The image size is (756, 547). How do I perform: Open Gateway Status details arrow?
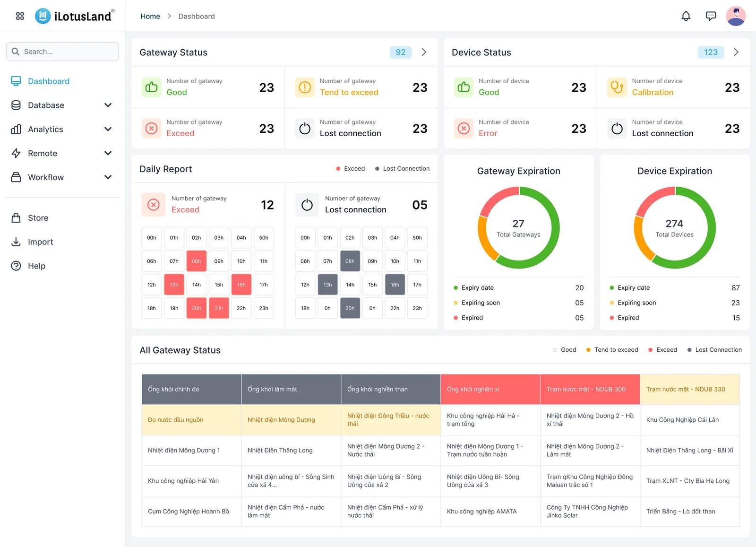[x=424, y=52]
